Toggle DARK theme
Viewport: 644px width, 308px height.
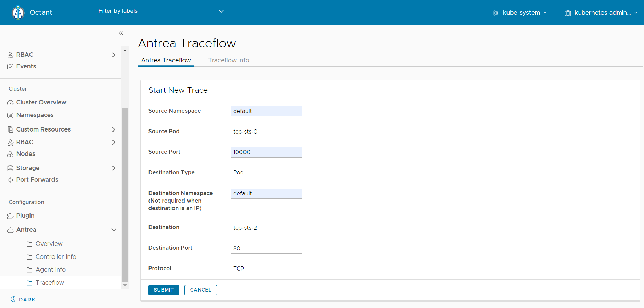pyautogui.click(x=23, y=299)
